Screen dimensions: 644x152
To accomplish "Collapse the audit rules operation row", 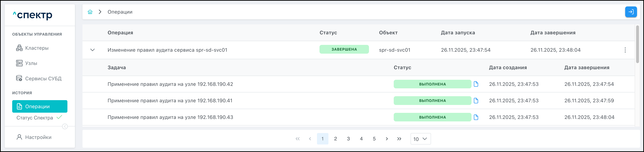I will (93, 50).
